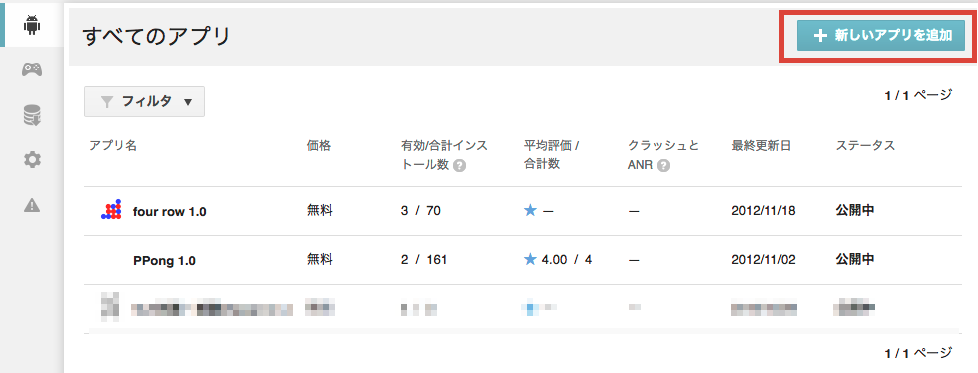Screen dimensions: 978x373
Task: Click the four row 1.0 app icon
Action: point(110,211)
